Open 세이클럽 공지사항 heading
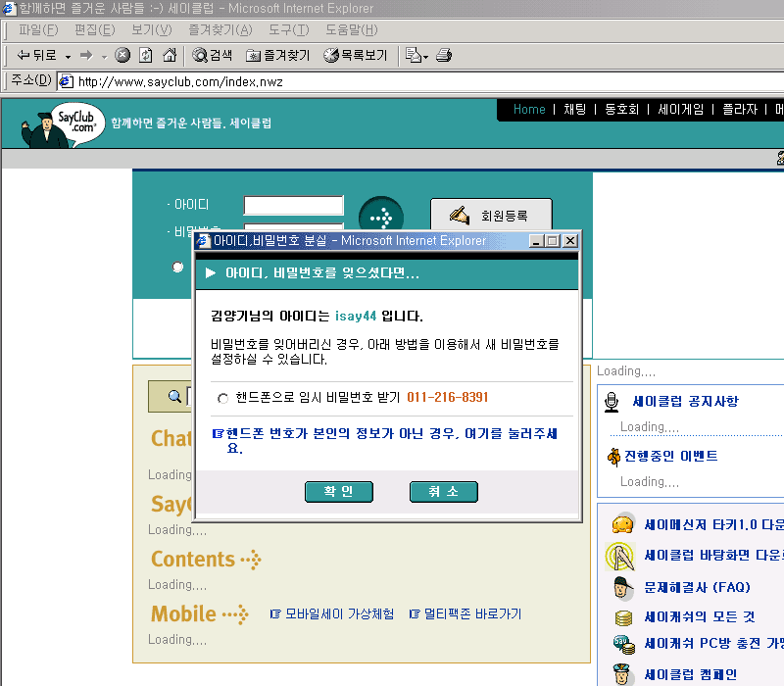 [685, 401]
